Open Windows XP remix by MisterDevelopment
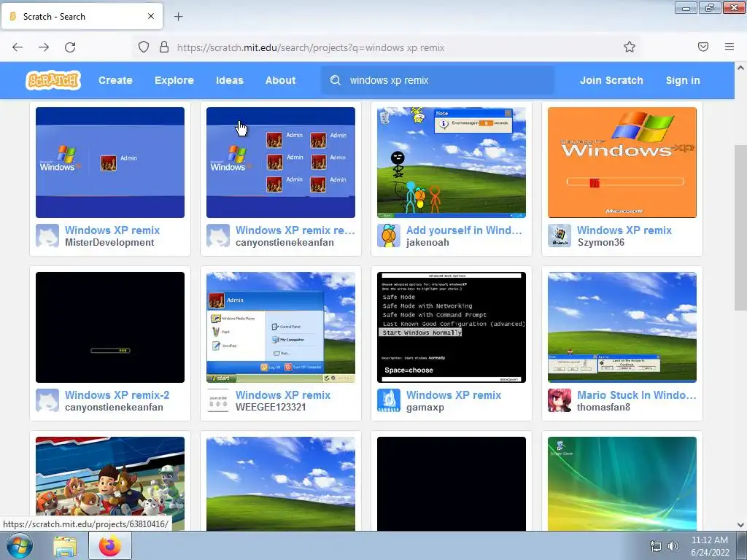The image size is (747, 560). point(112,230)
